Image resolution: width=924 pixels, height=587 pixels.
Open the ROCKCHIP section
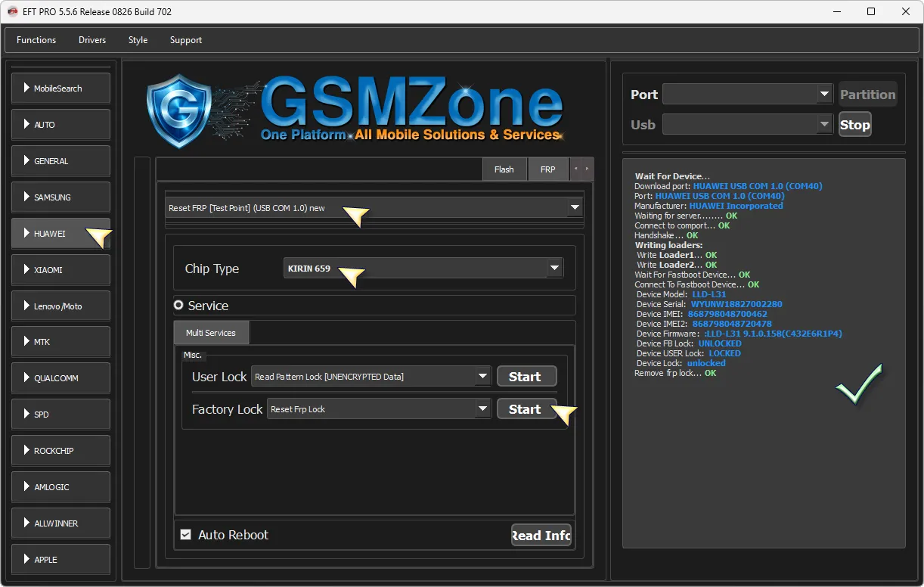(x=60, y=451)
